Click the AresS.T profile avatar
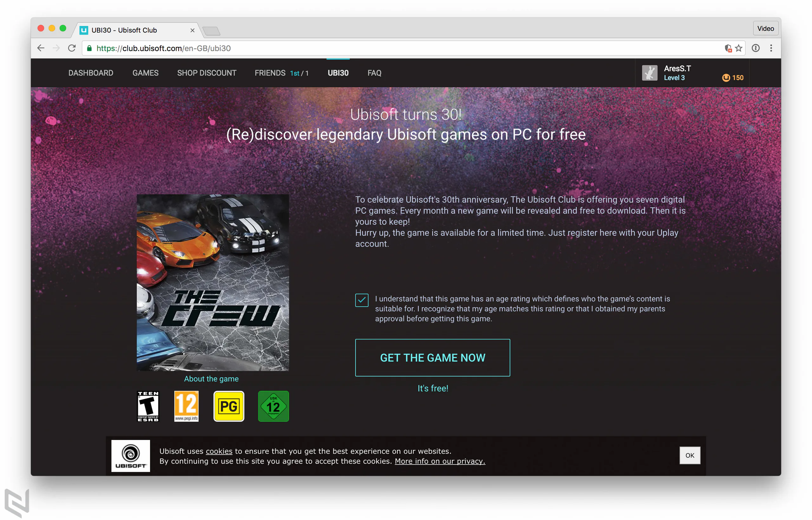The image size is (812, 520). 649,73
